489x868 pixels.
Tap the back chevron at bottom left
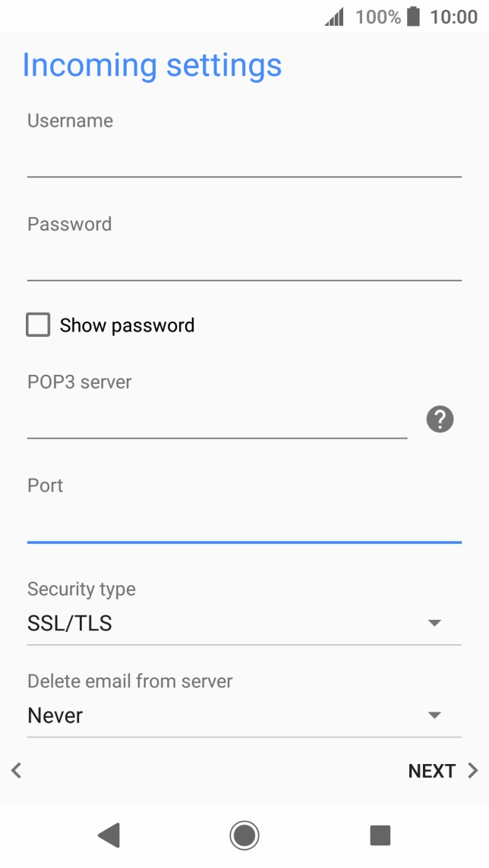click(15, 770)
